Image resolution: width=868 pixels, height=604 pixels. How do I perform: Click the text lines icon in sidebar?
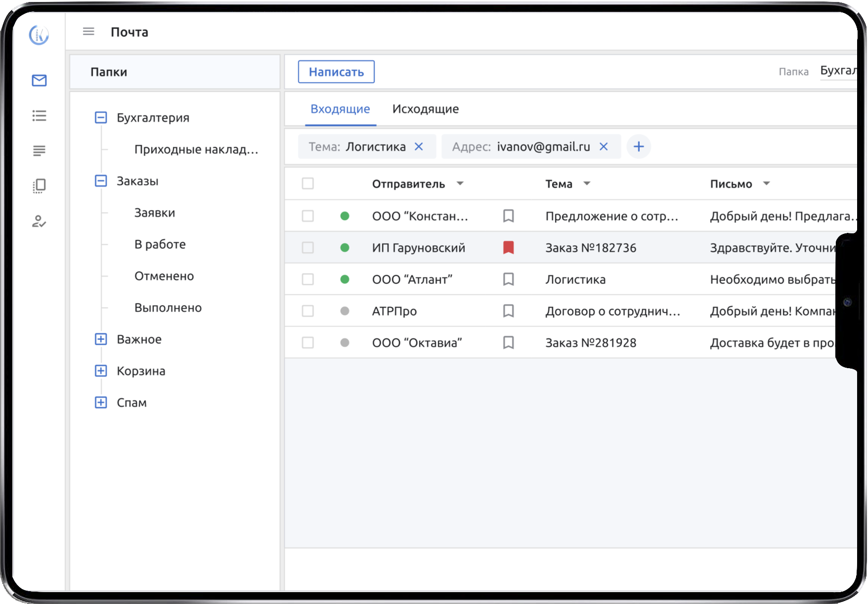click(x=39, y=151)
